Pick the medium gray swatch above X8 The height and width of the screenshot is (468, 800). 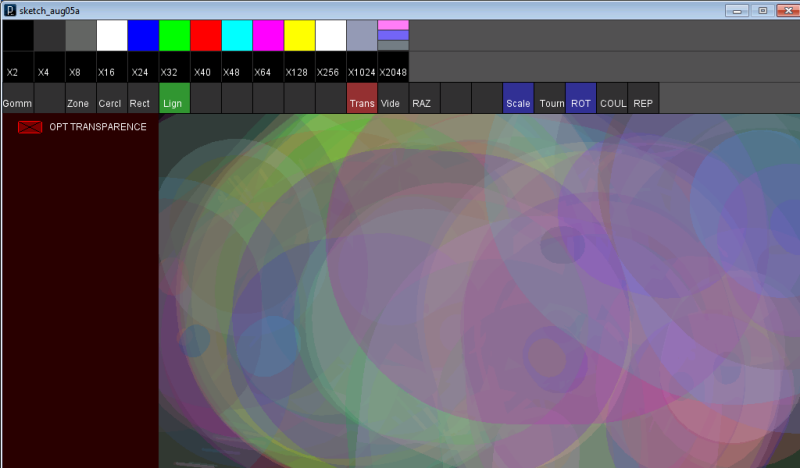[81, 36]
